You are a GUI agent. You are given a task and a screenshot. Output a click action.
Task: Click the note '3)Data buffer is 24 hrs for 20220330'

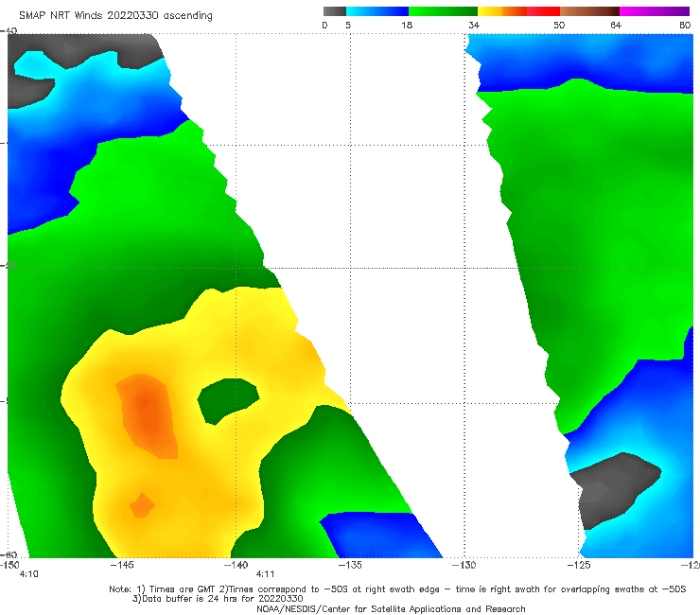point(218,599)
